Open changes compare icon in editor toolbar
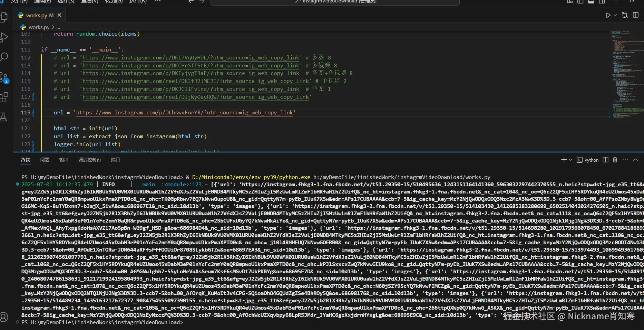 (x=625, y=15)
